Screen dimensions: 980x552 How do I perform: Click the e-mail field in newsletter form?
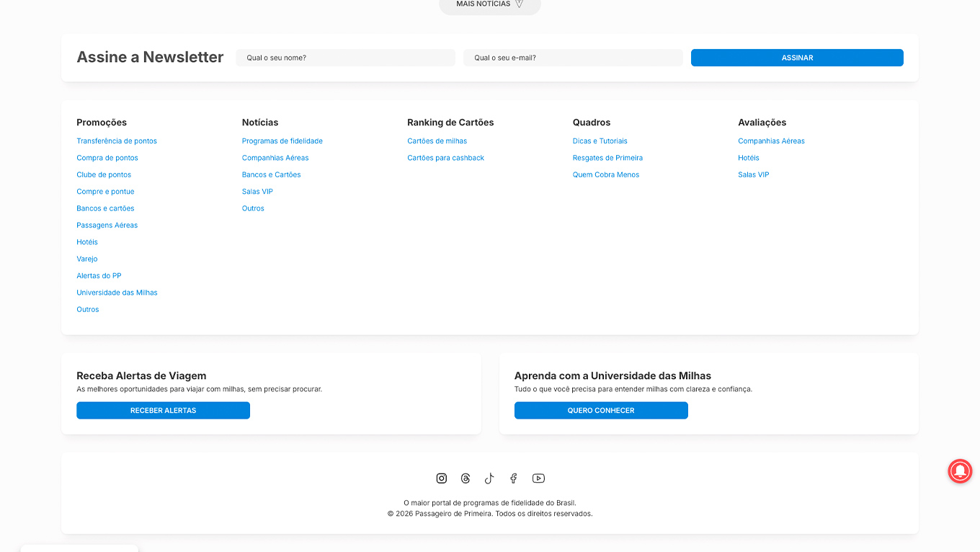[x=573, y=58]
